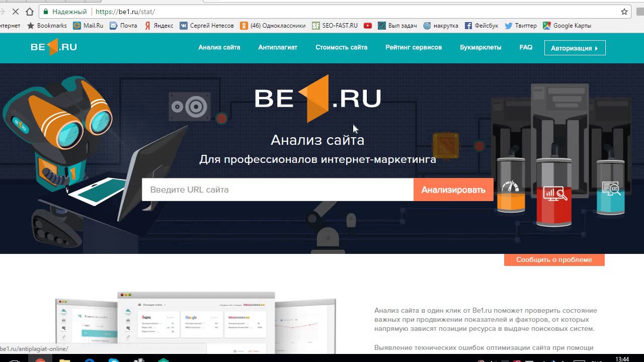The image size is (644, 362).
Task: Open the FAQ menu item
Action: (x=526, y=47)
